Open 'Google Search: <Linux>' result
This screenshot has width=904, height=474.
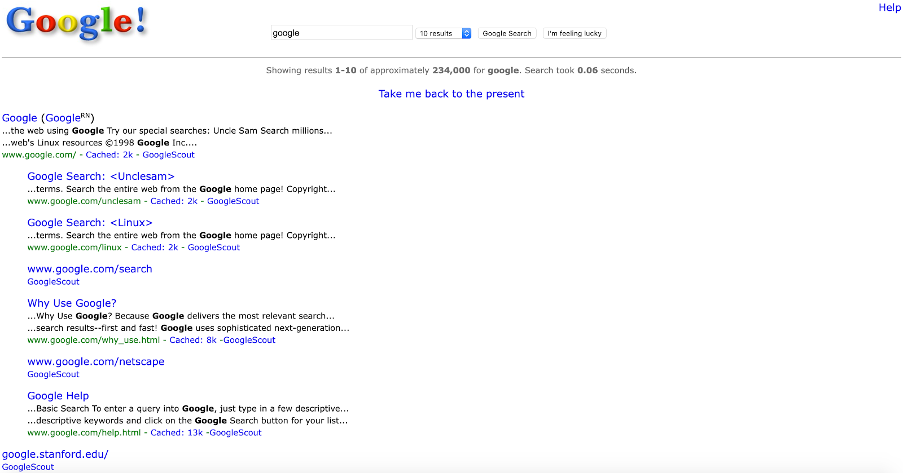pyautogui.click(x=90, y=223)
